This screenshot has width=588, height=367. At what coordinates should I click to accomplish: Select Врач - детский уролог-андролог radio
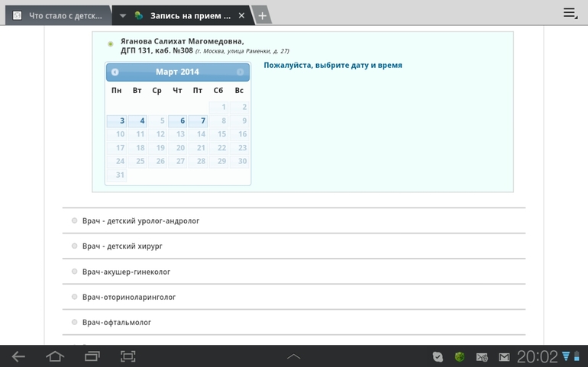click(75, 221)
